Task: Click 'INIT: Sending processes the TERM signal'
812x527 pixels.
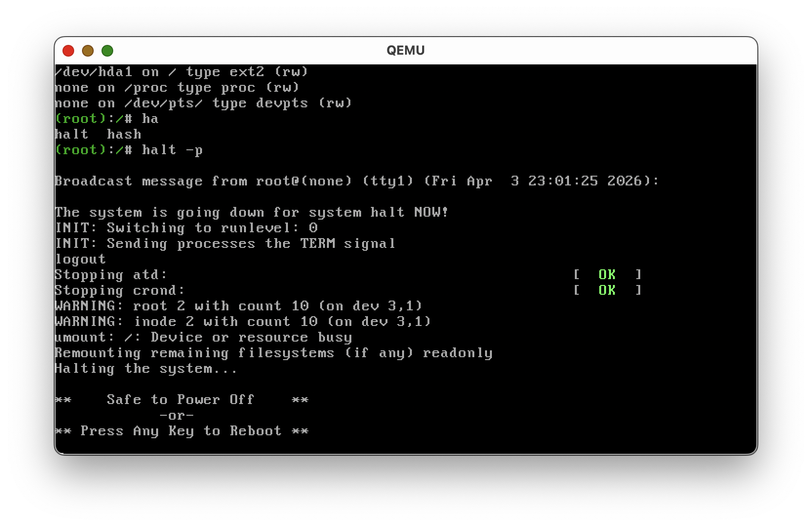Action: pos(225,243)
